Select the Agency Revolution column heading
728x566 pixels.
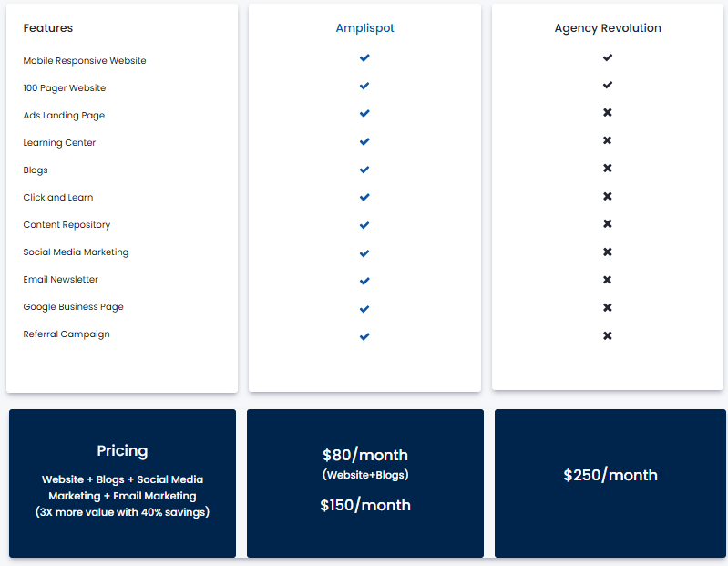click(608, 28)
